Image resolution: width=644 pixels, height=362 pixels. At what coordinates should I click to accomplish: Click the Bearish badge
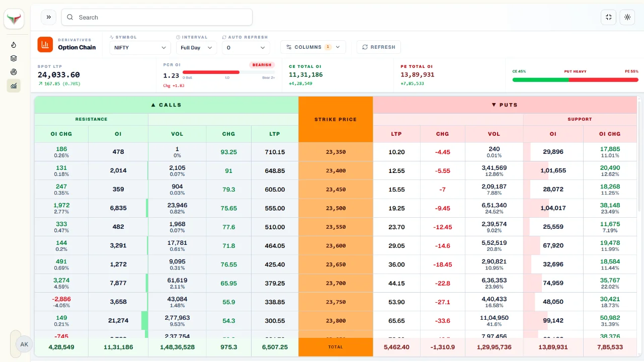tap(262, 65)
